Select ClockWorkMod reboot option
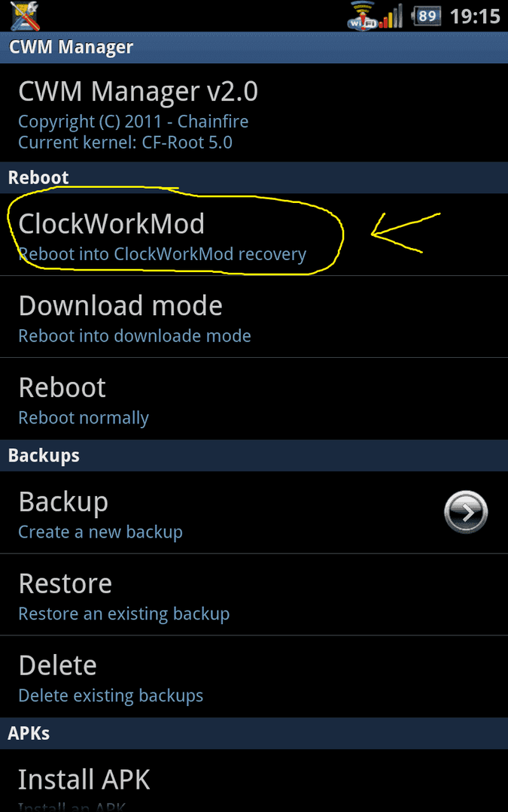The image size is (508, 812). (x=254, y=234)
